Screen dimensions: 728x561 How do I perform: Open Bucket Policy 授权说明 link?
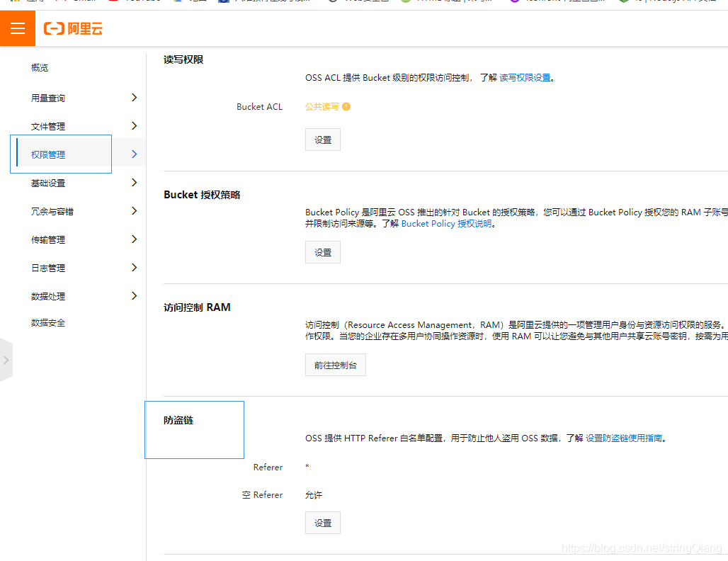click(446, 223)
